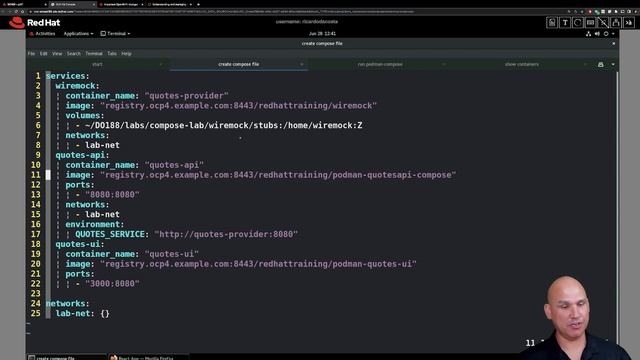Screen dimensions: 640x360
Task: Click the podman-quotesapi-compose image on line 11
Action: tap(278, 175)
